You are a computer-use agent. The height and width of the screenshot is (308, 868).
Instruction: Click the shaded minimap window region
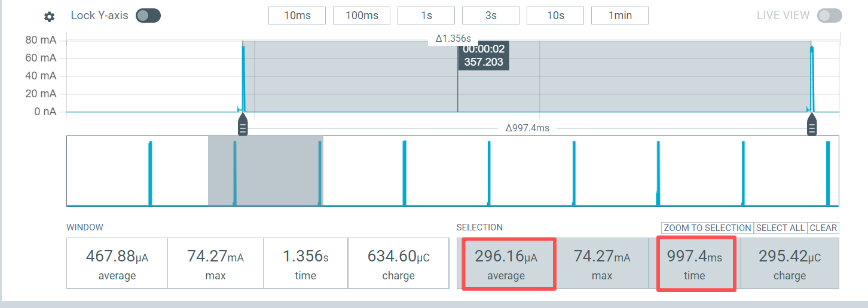point(265,171)
